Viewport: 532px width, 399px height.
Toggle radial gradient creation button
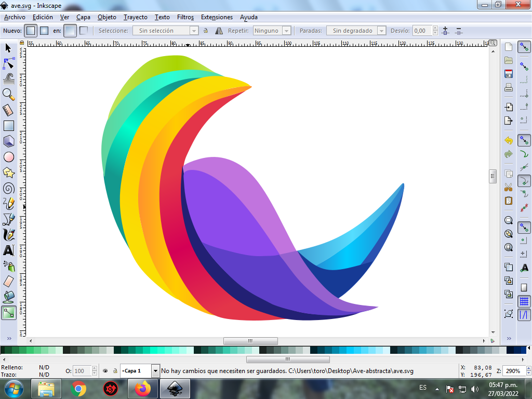click(x=44, y=31)
